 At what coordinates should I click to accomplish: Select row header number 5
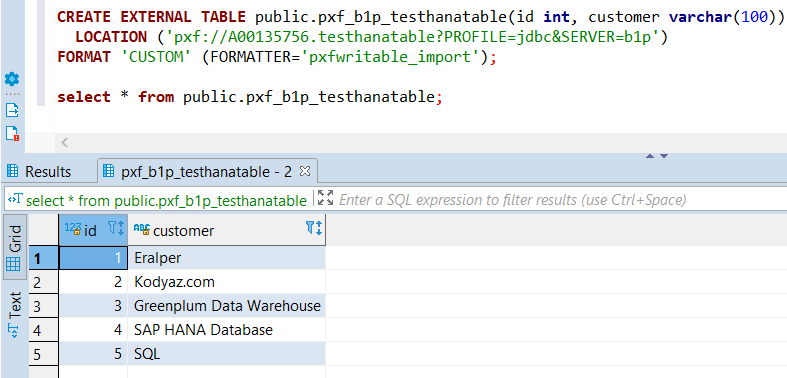click(44, 354)
